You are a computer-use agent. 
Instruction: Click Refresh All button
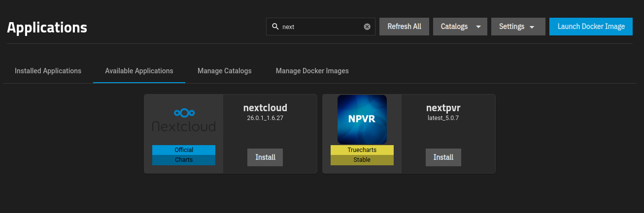tap(404, 27)
